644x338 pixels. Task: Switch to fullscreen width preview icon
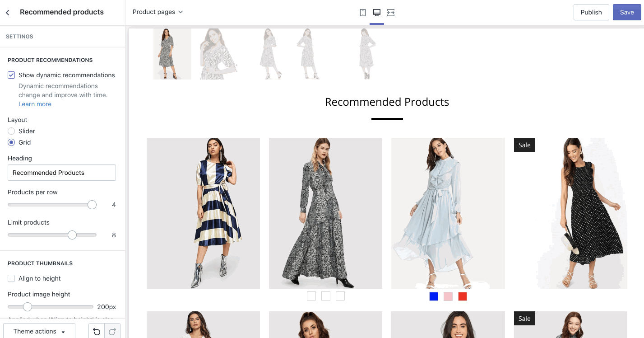(x=391, y=13)
